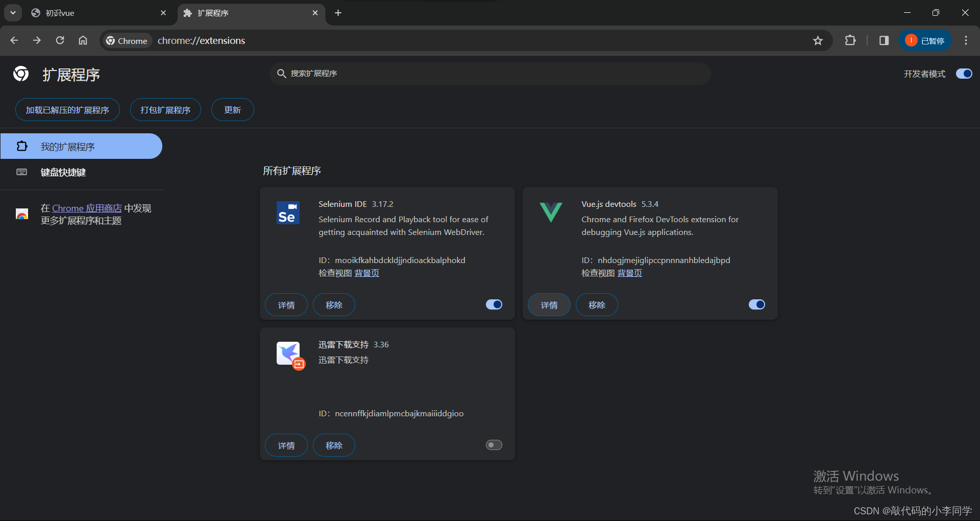Focus the 搜索扩展程序 search field
The height and width of the screenshot is (521, 980).
490,74
